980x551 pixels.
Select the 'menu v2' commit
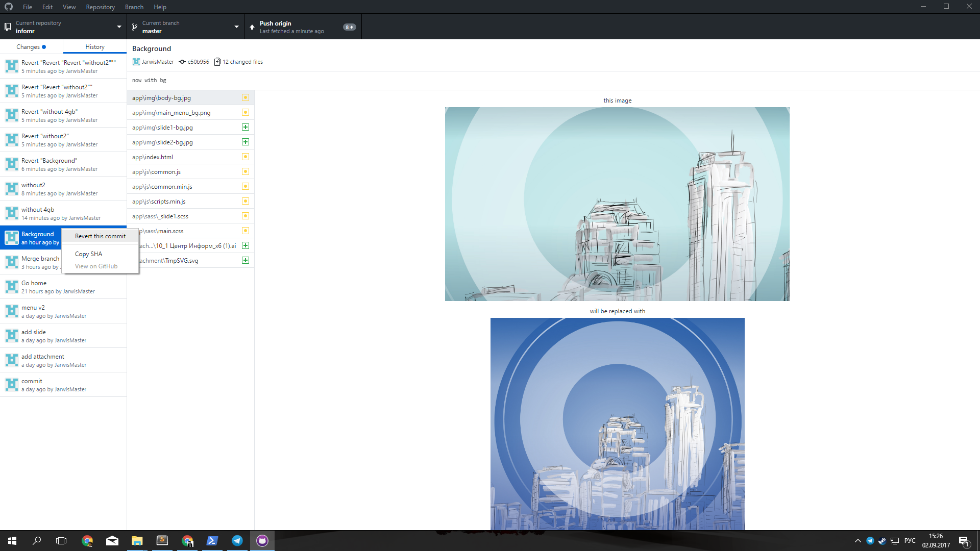[x=63, y=311]
